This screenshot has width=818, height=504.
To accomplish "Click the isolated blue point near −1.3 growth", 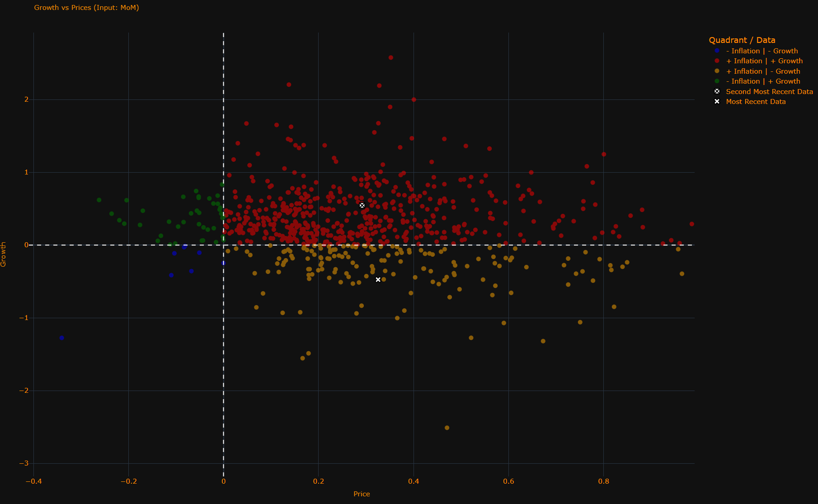I will pos(62,338).
